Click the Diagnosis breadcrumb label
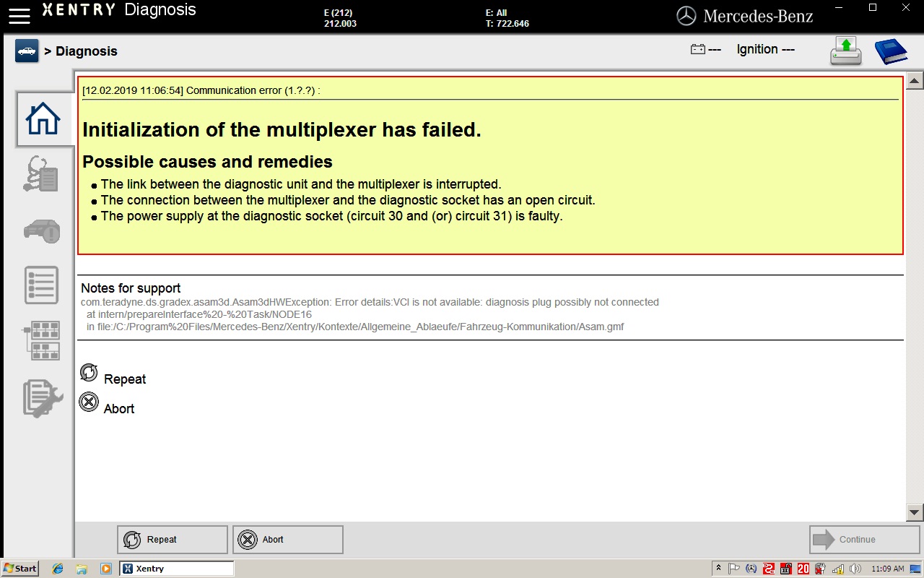The height and width of the screenshot is (578, 924). pyautogui.click(x=87, y=51)
